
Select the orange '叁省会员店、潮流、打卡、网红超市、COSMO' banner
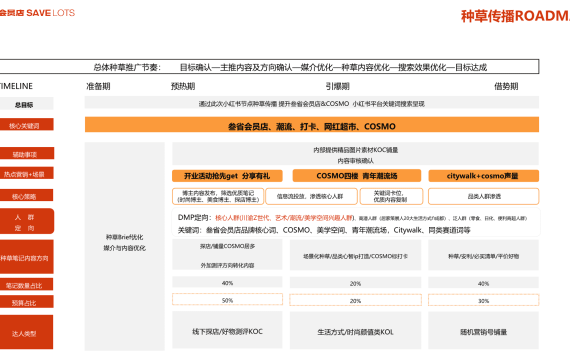[x=312, y=125]
